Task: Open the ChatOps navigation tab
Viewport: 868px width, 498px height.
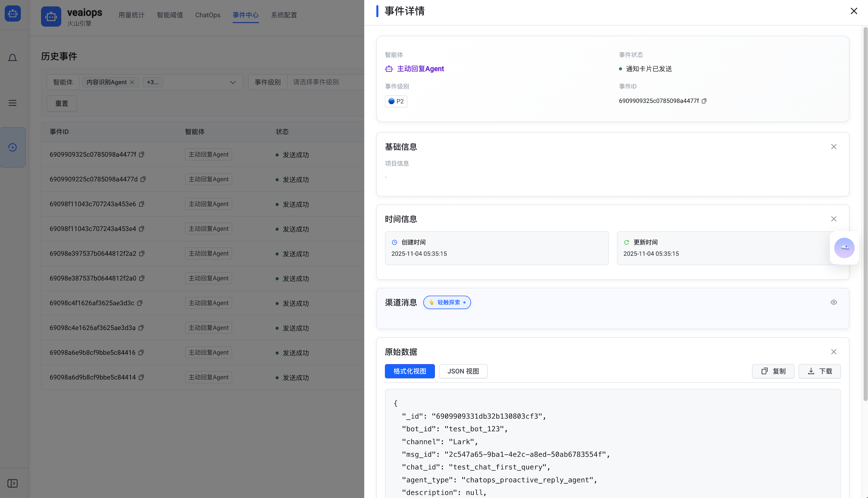Action: 207,15
